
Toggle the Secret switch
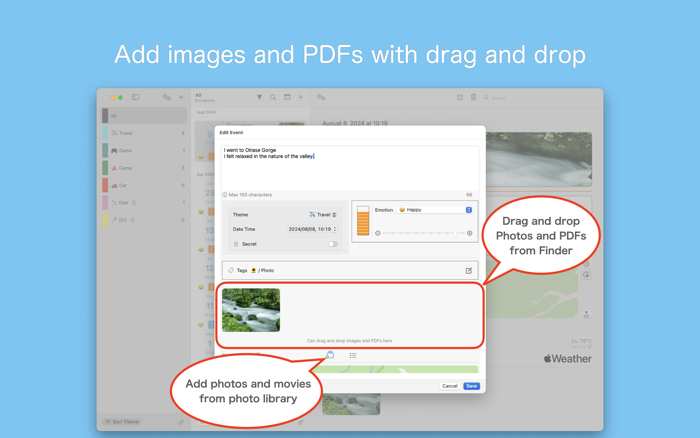click(333, 244)
